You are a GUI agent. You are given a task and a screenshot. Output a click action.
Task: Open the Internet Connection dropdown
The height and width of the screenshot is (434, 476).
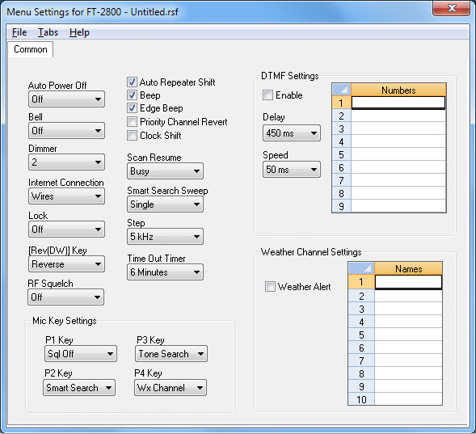pos(66,196)
